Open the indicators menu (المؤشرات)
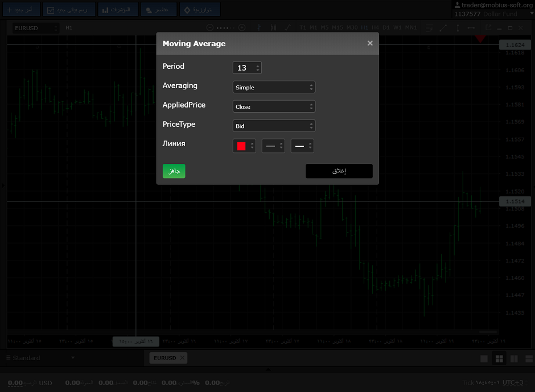The width and height of the screenshot is (535, 392). [118, 10]
